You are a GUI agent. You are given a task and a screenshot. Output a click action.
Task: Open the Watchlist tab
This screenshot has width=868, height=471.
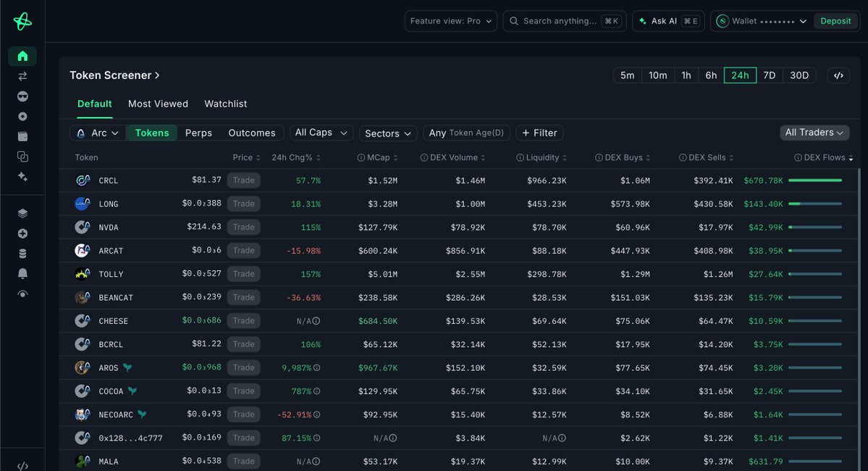click(x=225, y=104)
